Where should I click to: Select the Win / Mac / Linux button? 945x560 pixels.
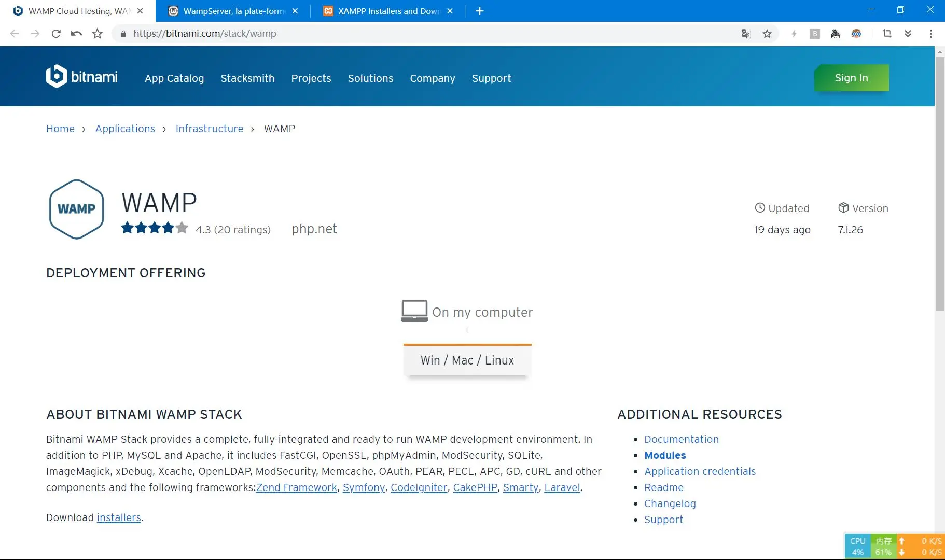point(467,360)
